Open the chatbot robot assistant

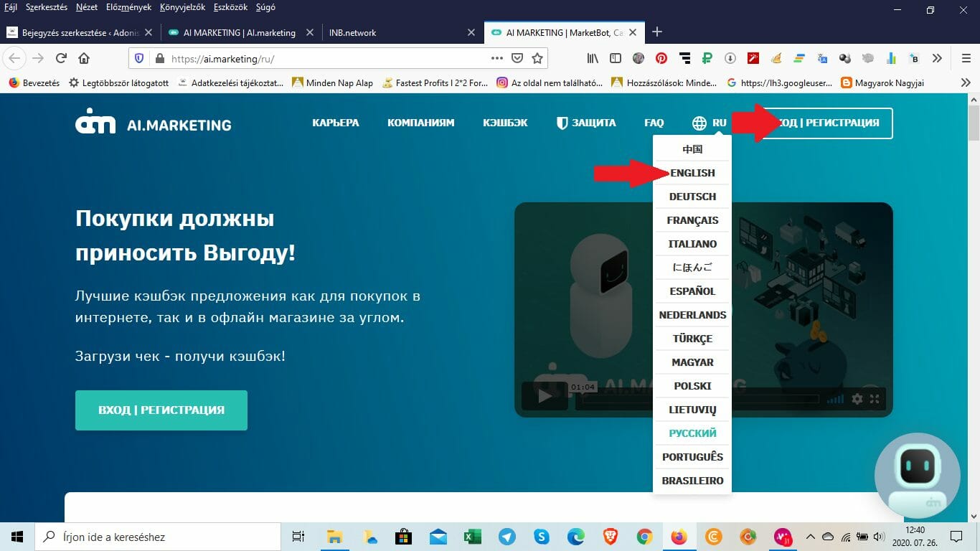[918, 476]
